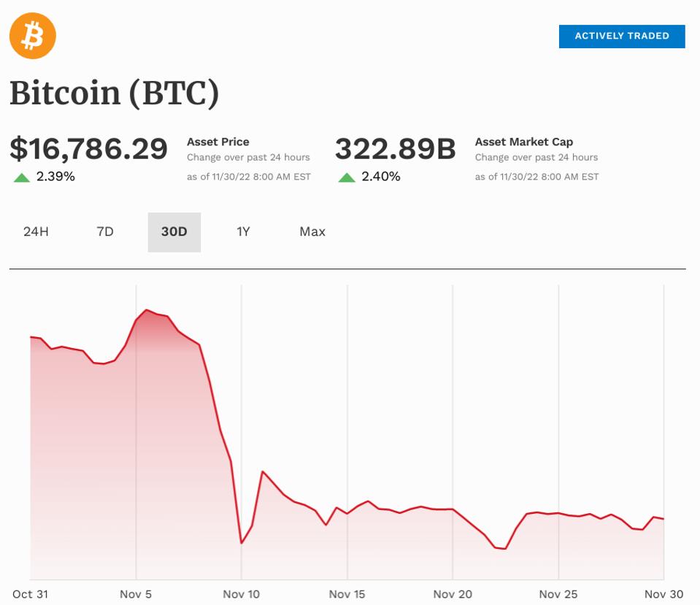The height and width of the screenshot is (605, 700).
Task: Toggle the 24H timeframe view
Action: [34, 231]
